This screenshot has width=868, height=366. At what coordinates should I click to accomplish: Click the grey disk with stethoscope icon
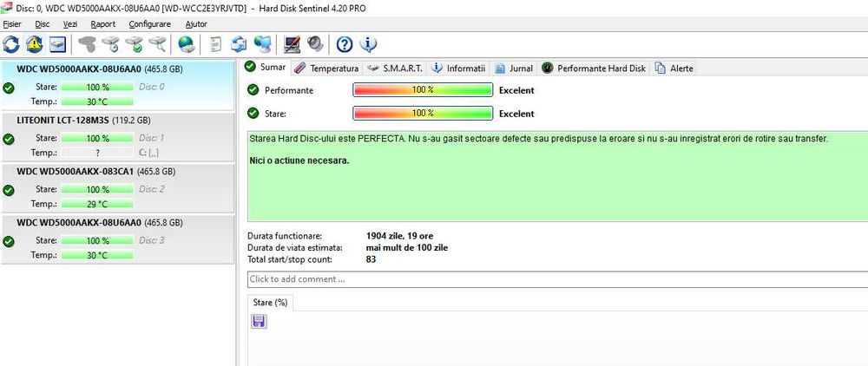87,44
